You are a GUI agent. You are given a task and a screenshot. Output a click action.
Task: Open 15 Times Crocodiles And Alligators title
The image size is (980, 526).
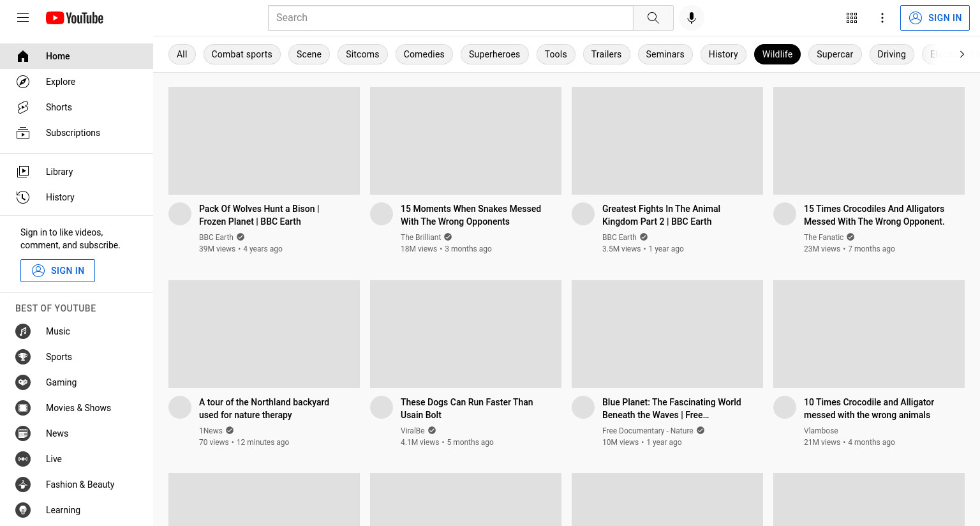(874, 215)
